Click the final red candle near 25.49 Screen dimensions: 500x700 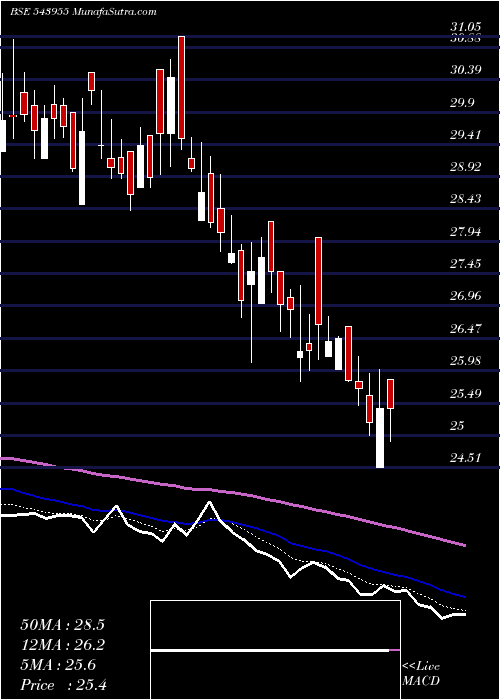tap(391, 394)
